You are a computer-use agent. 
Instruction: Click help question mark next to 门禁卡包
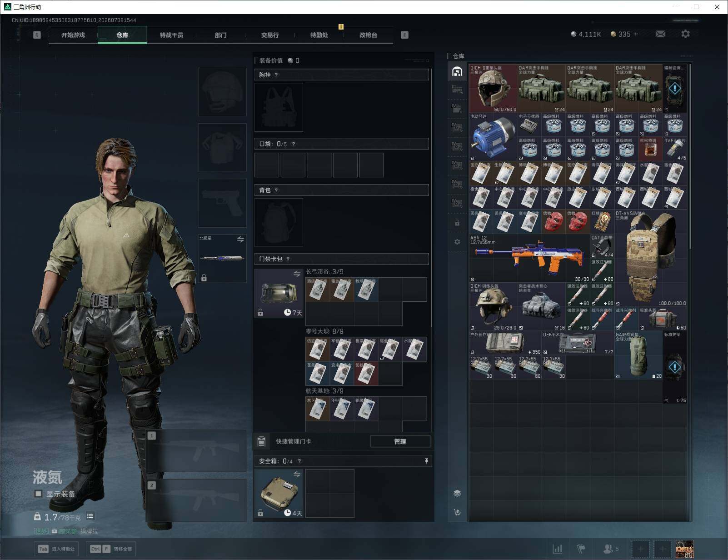click(x=288, y=259)
